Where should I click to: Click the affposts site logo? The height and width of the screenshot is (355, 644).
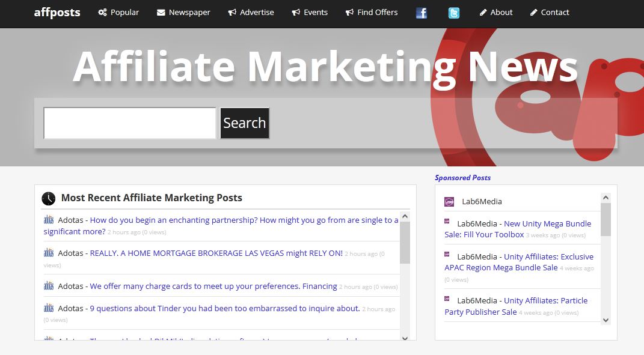(x=57, y=12)
